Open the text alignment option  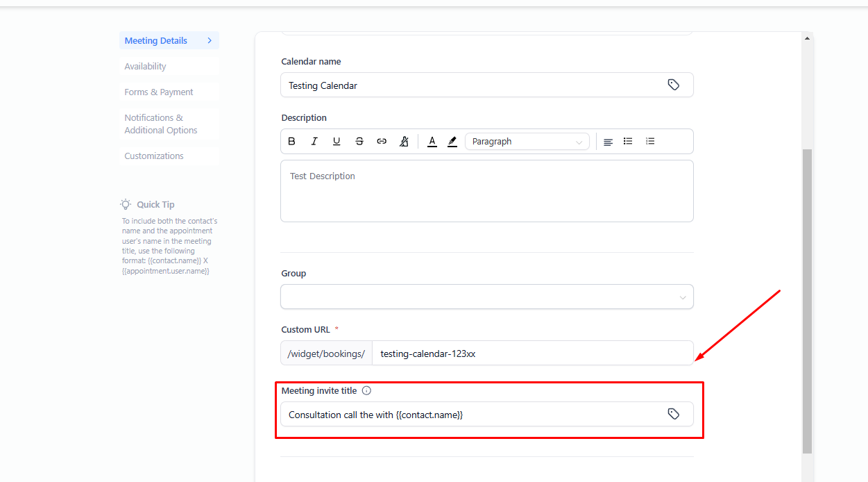coord(608,142)
